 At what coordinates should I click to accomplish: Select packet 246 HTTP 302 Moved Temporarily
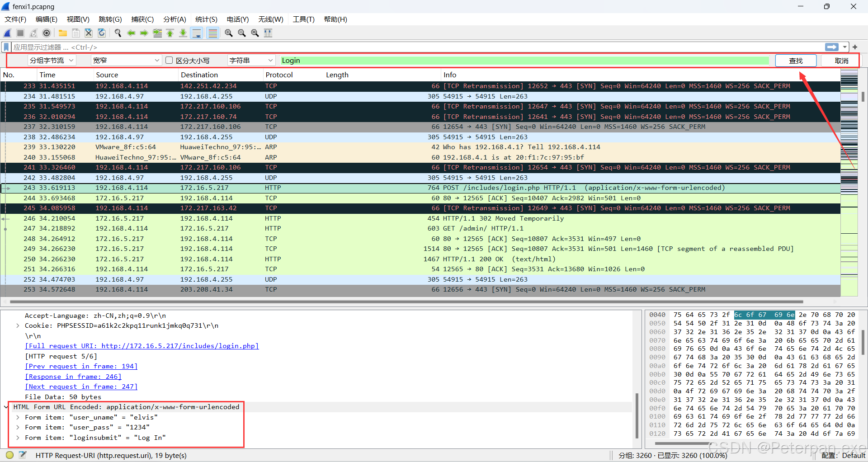point(420,218)
